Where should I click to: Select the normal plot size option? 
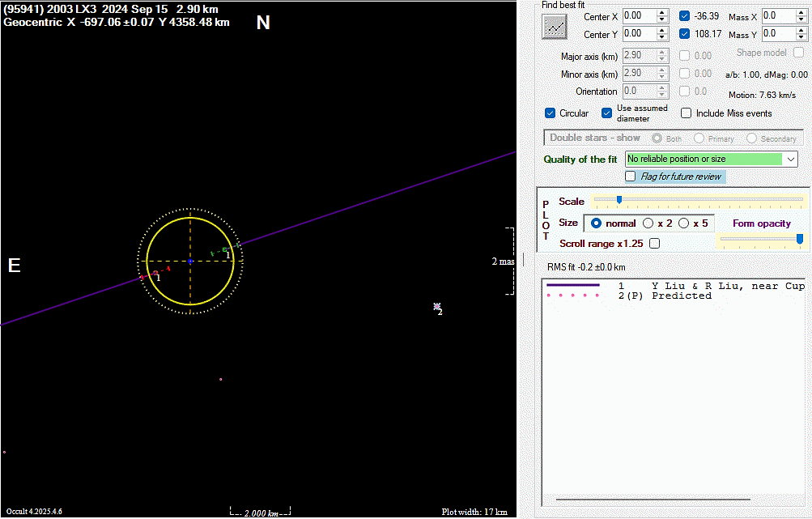tap(596, 223)
